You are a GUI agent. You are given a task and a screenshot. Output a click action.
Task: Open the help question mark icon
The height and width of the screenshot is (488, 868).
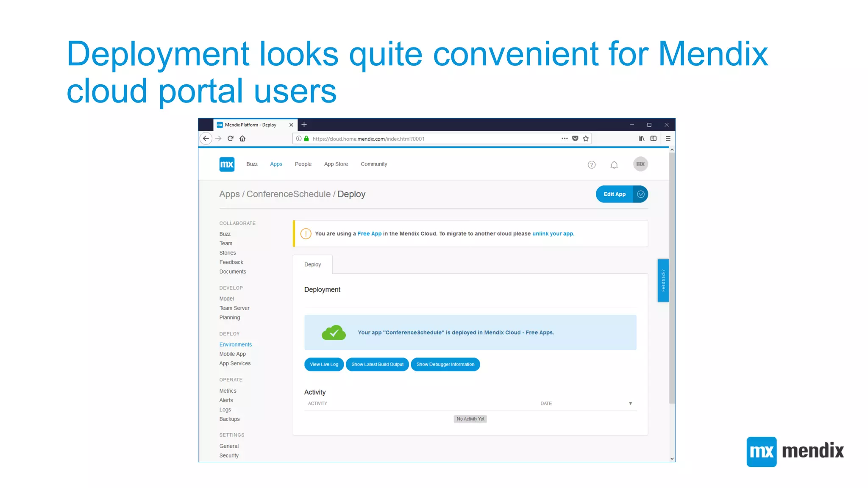pyautogui.click(x=592, y=165)
